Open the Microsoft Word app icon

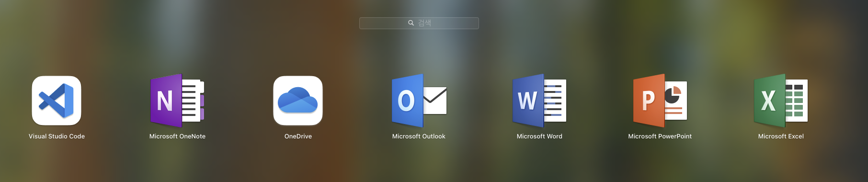click(539, 101)
